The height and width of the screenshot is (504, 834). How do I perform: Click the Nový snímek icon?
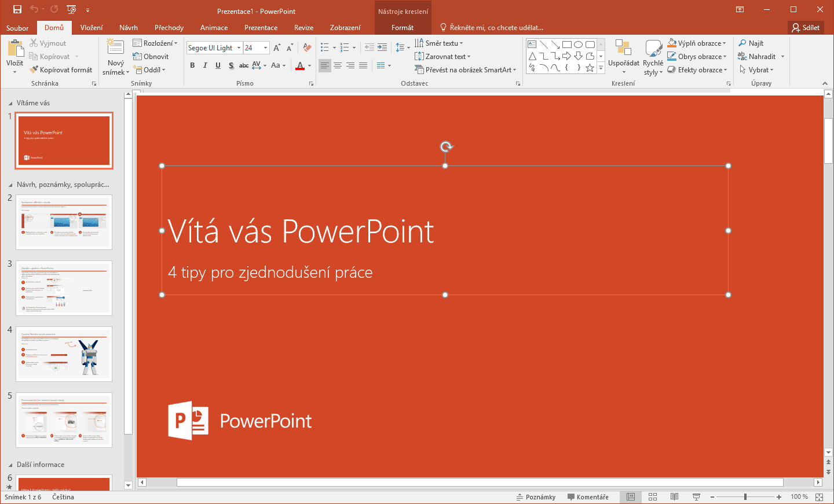click(115, 47)
